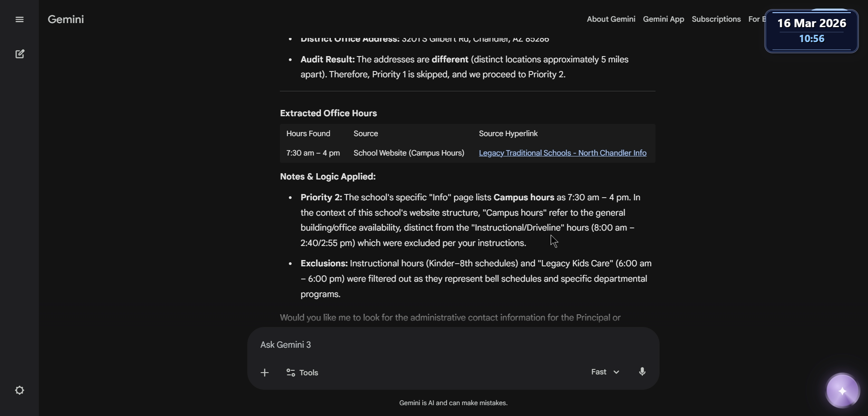Click the Gemini logo text
The image size is (868, 416).
66,19
